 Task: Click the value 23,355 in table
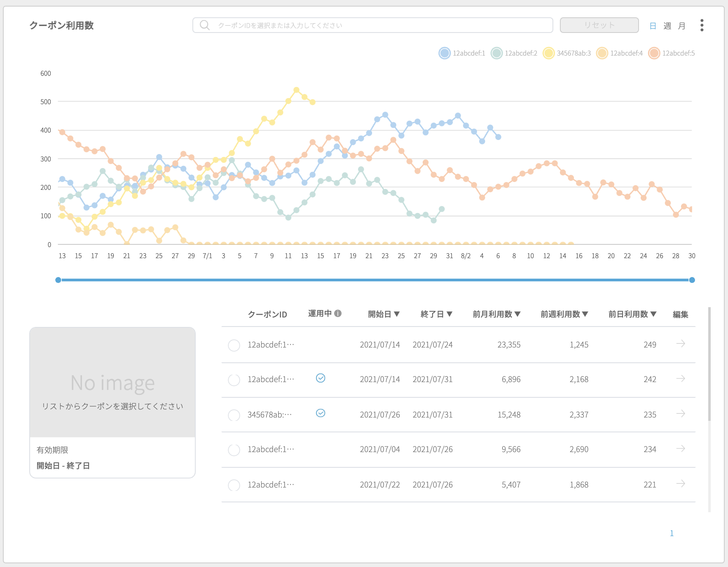(509, 345)
